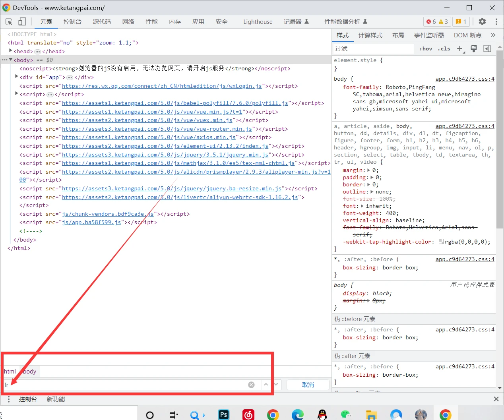Expand the border shorthand property
This screenshot has height=420, width=504.
pos(368,184)
